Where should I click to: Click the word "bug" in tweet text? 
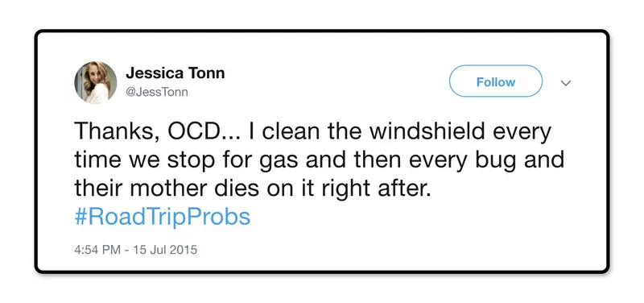point(495,160)
